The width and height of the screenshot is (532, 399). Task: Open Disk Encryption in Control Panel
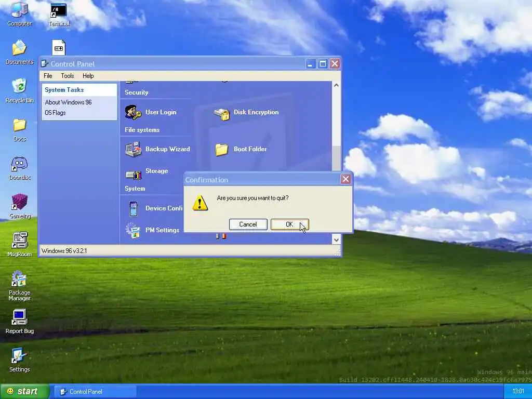(x=246, y=113)
